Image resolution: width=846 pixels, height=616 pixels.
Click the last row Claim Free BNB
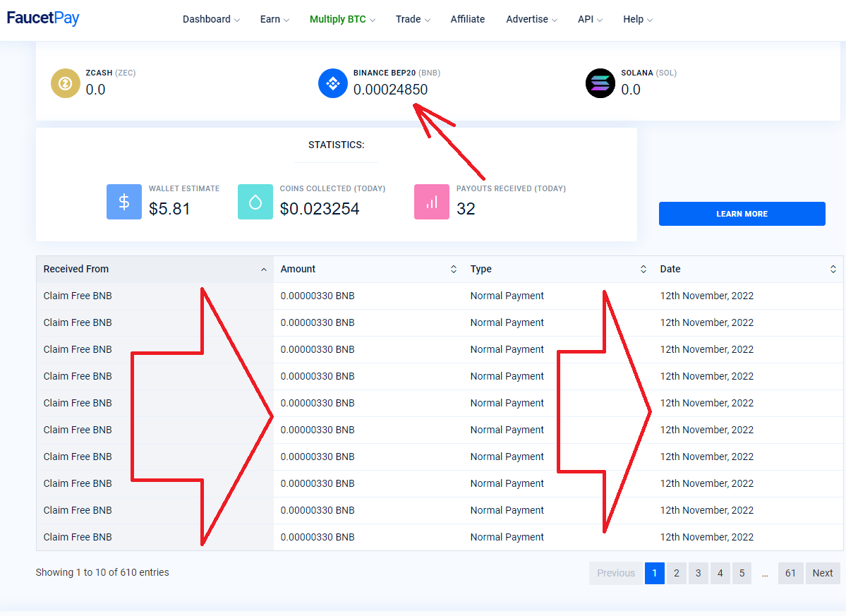click(78, 537)
